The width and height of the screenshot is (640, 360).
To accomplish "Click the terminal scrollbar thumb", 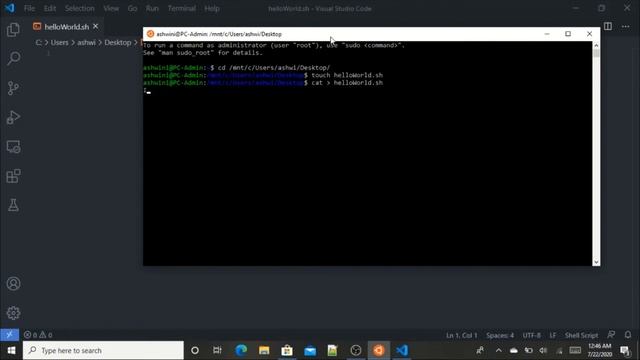I will (x=596, y=53).
